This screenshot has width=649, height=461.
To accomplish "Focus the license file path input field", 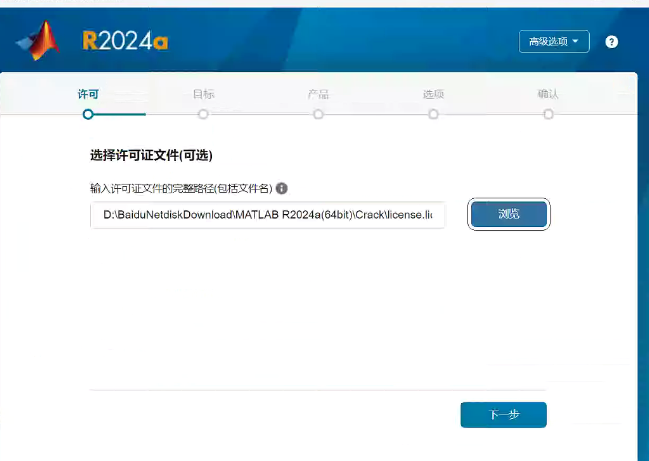I will pos(267,215).
